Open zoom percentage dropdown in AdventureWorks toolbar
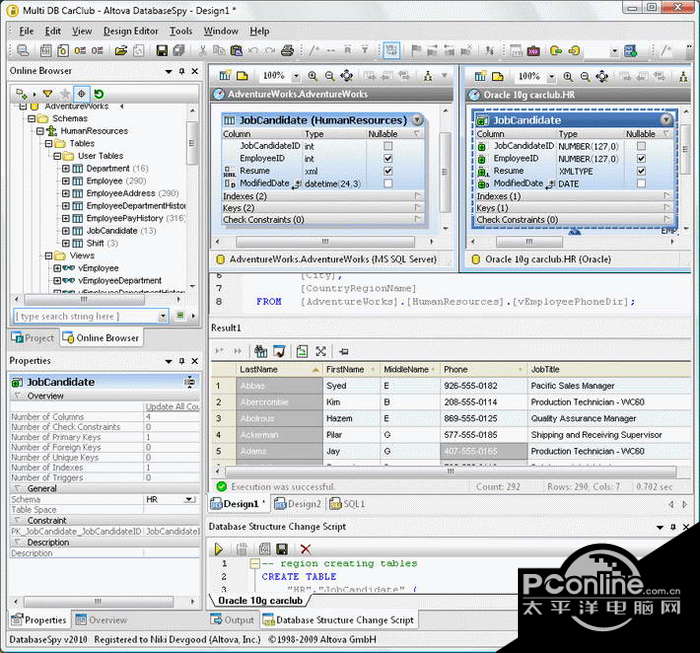 (x=296, y=76)
